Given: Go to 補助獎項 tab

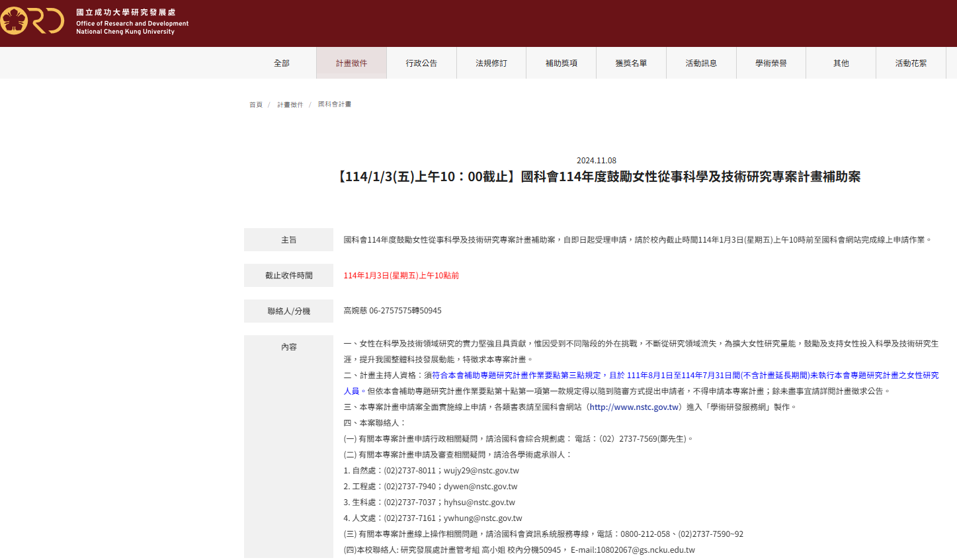Looking at the screenshot, I should [562, 63].
